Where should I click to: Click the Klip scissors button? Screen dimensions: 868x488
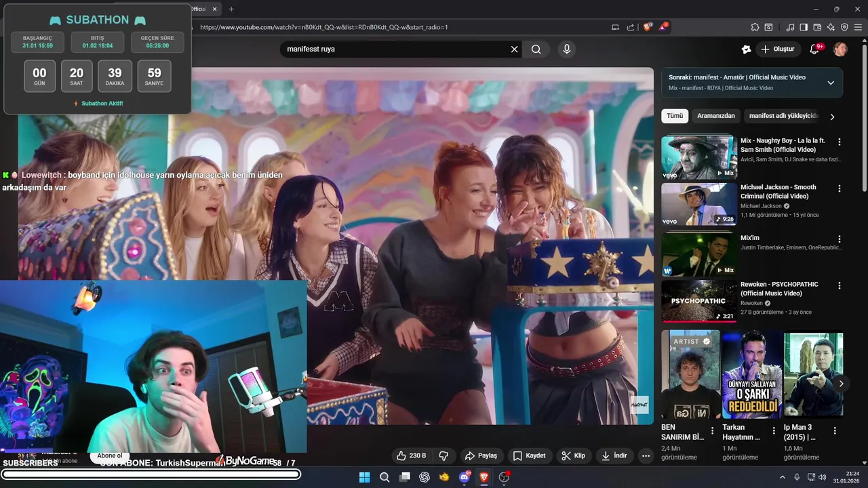point(573,455)
